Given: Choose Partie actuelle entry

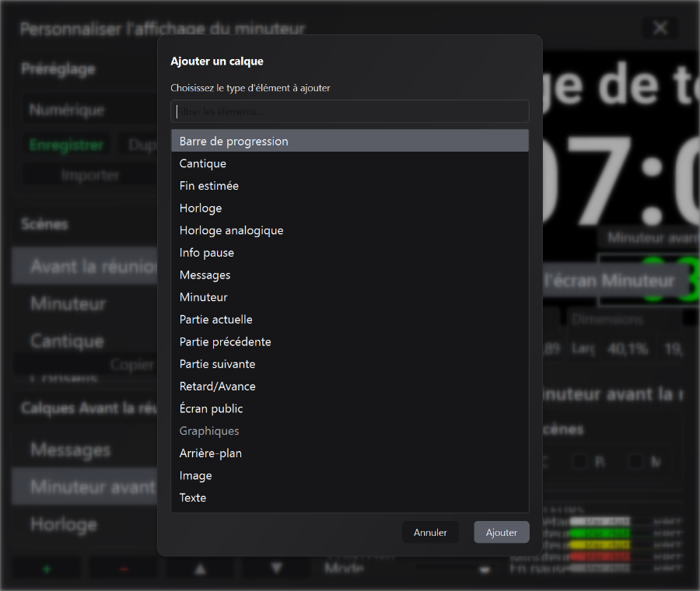Looking at the screenshot, I should 349,320.
